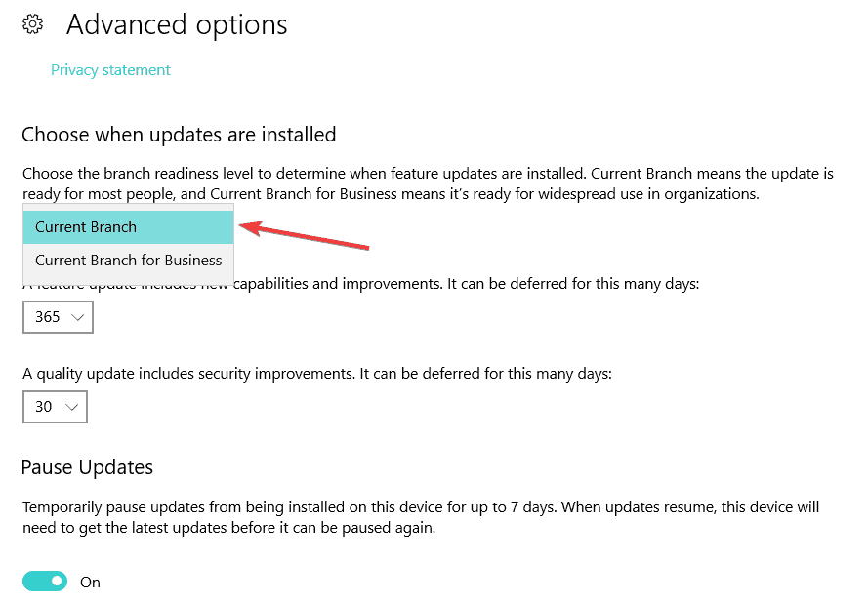Click the Pause Updates heading
The height and width of the screenshot is (604, 868).
coord(87,467)
